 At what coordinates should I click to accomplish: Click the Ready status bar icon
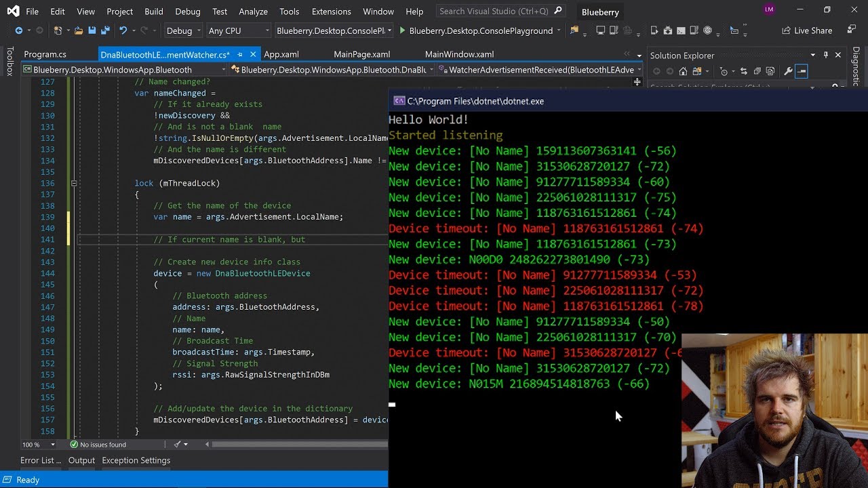tap(8, 480)
